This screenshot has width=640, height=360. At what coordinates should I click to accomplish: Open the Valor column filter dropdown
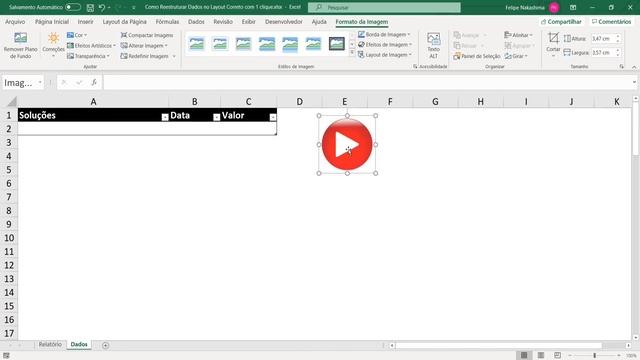pos(273,118)
